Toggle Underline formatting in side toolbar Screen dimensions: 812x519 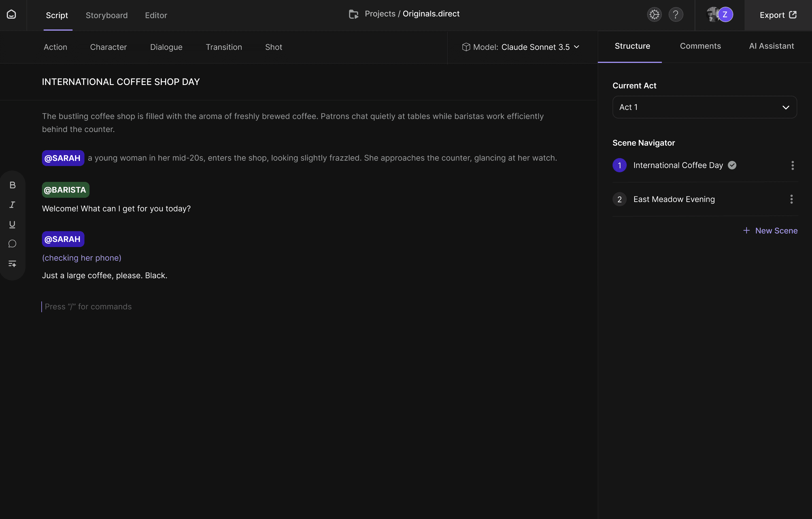12,224
